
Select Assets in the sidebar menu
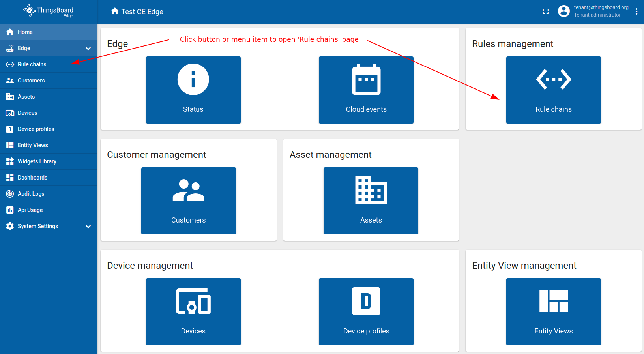pyautogui.click(x=49, y=97)
